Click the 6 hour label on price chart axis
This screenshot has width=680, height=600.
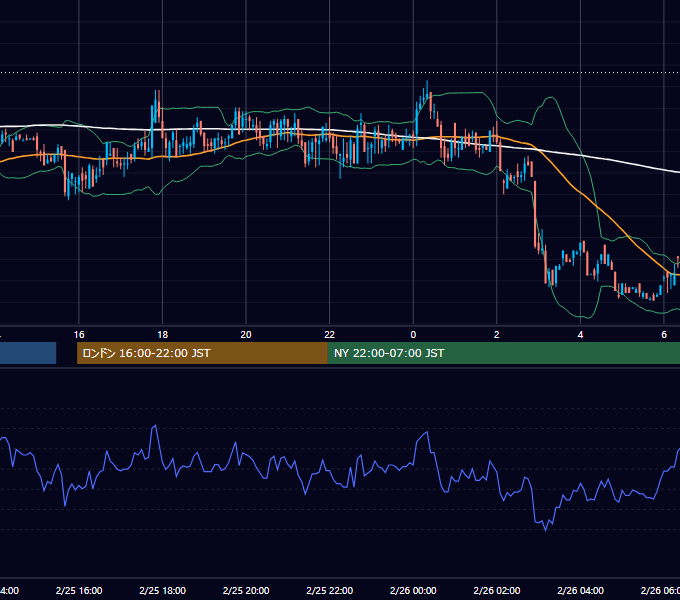664,335
